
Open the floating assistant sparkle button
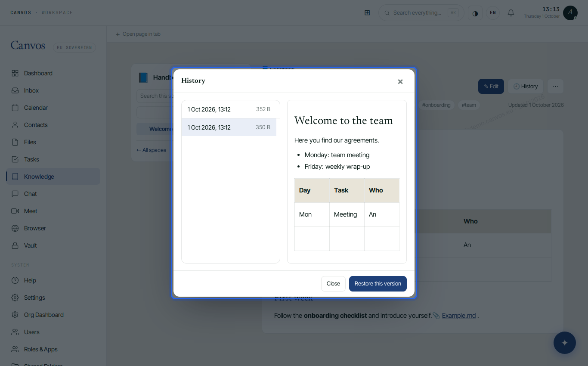click(565, 343)
